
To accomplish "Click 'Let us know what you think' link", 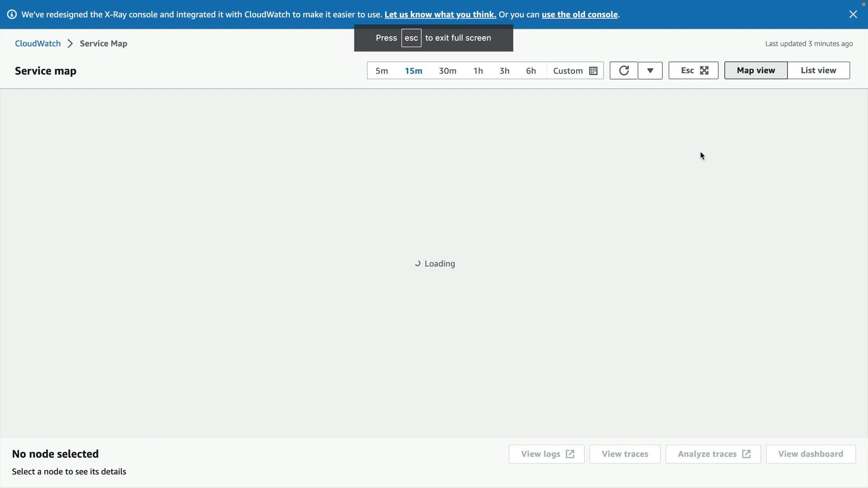I will tap(440, 14).
